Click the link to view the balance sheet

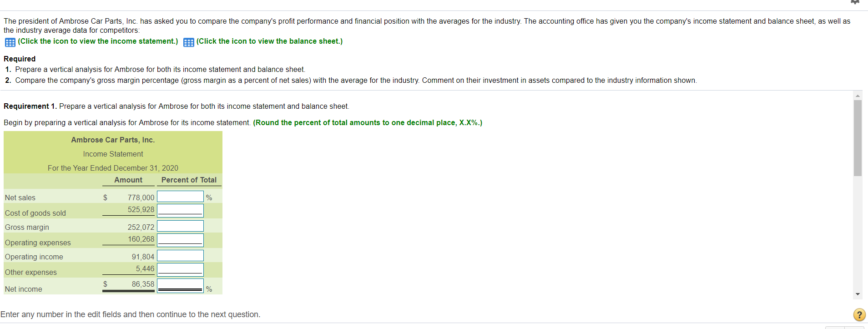(x=269, y=41)
